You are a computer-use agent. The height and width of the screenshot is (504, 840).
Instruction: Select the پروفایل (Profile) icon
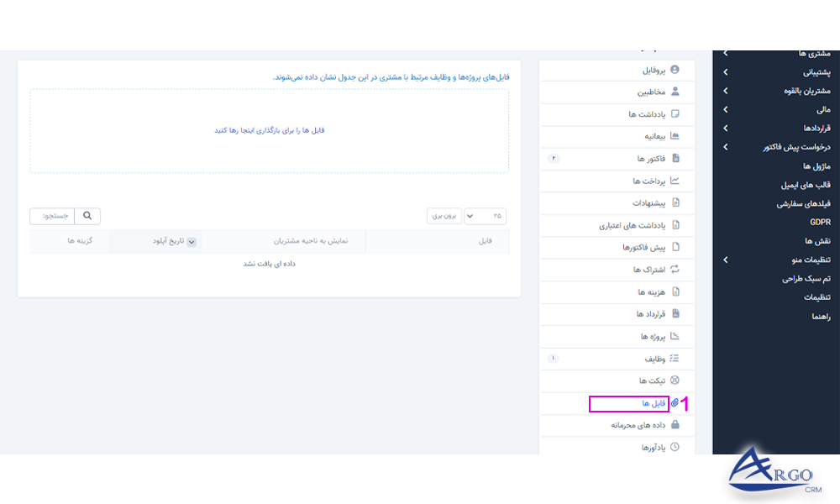coord(676,69)
